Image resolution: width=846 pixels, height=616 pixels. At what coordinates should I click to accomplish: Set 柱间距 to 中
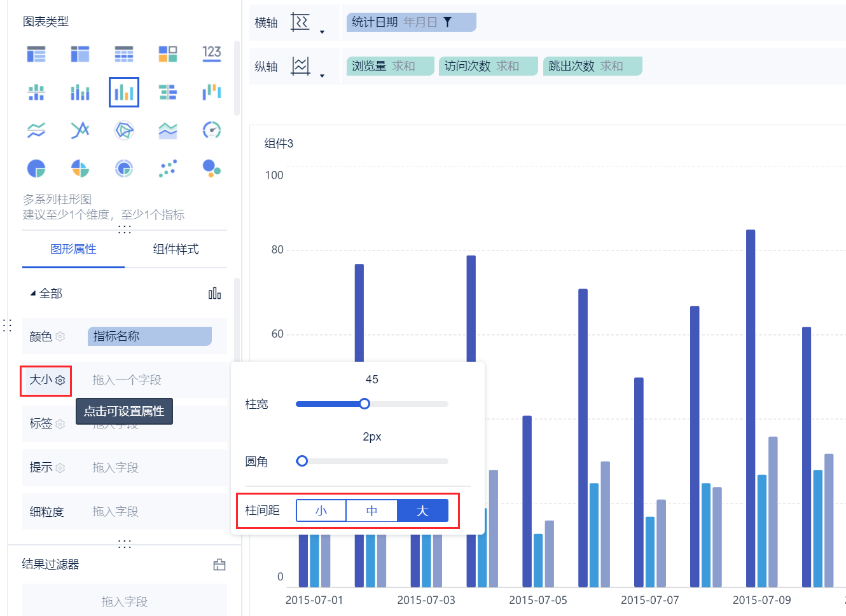click(x=372, y=511)
